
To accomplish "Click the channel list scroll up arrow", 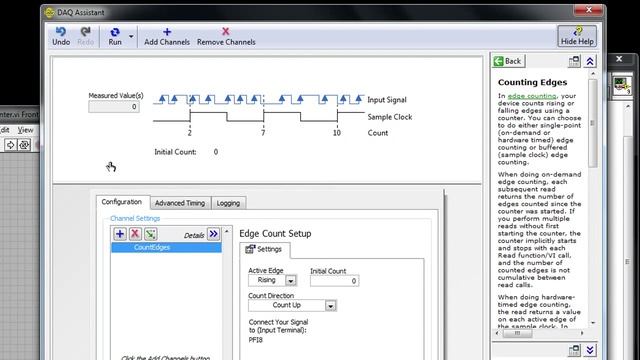I will click(x=227, y=231).
